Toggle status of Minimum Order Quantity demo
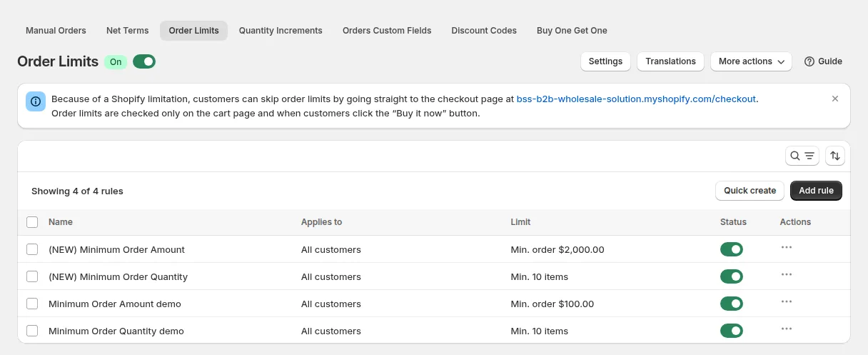The width and height of the screenshot is (868, 355). [732, 331]
